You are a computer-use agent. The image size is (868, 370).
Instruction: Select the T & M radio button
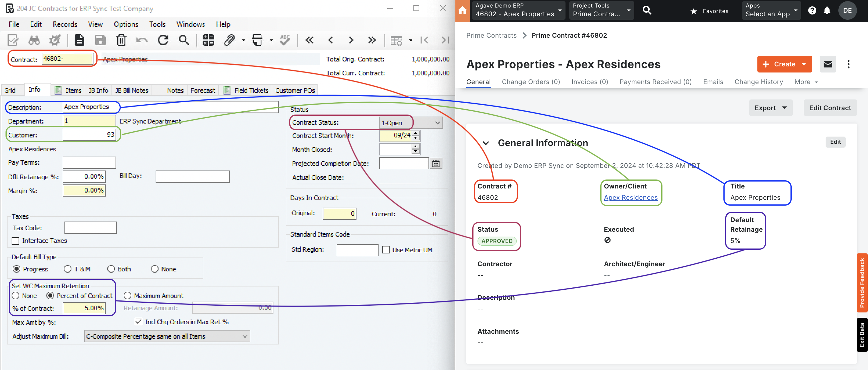point(68,269)
